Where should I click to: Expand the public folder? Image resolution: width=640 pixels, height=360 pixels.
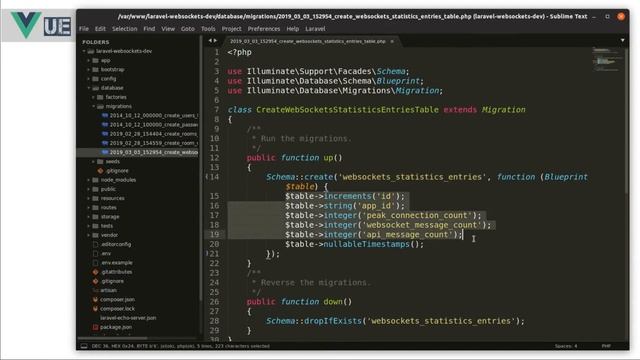[x=89, y=189]
